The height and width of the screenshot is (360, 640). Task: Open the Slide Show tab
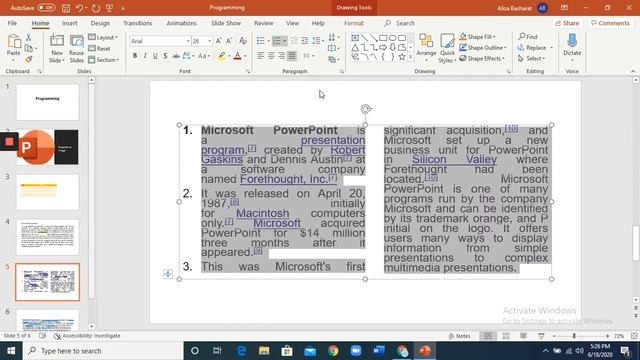click(226, 23)
